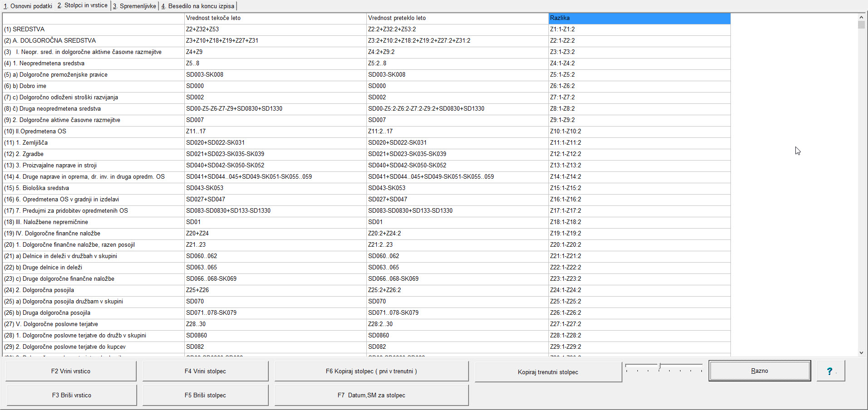Click cell SD01 in preteklo leto column

[458, 222]
